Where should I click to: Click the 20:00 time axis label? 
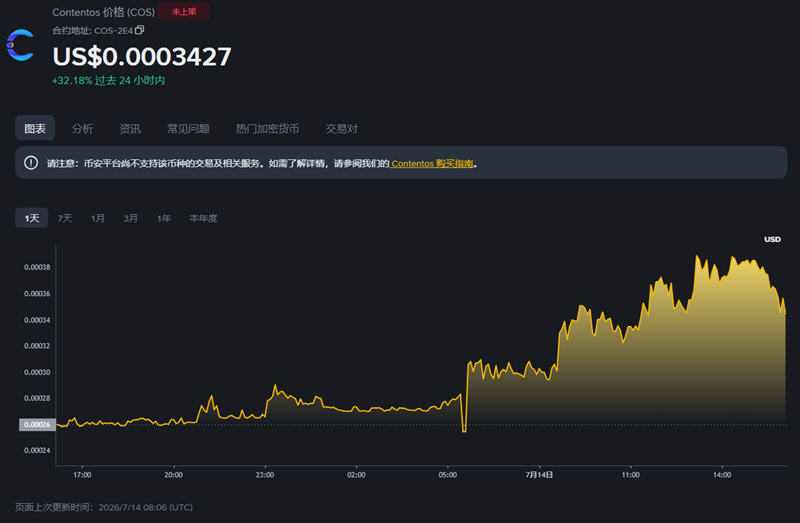(x=173, y=475)
